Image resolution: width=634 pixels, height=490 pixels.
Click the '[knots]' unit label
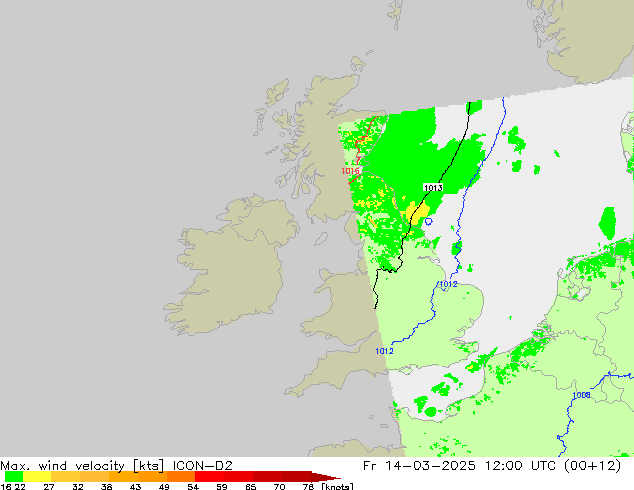[x=335, y=486]
